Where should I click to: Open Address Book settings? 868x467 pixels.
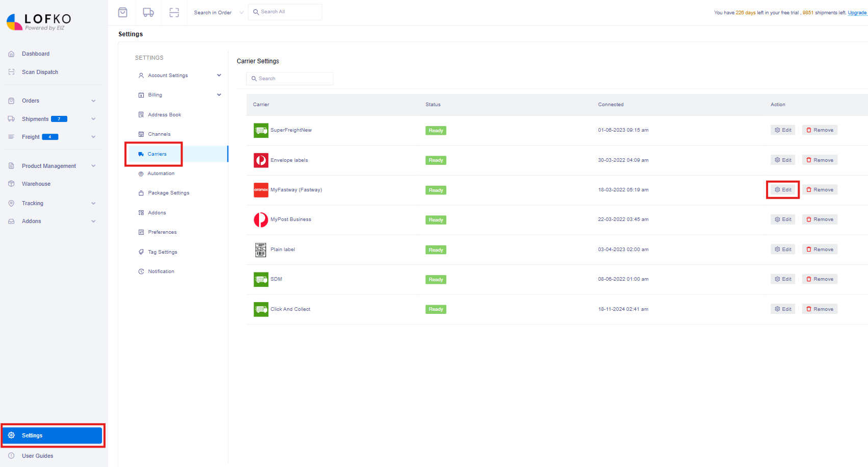click(164, 114)
